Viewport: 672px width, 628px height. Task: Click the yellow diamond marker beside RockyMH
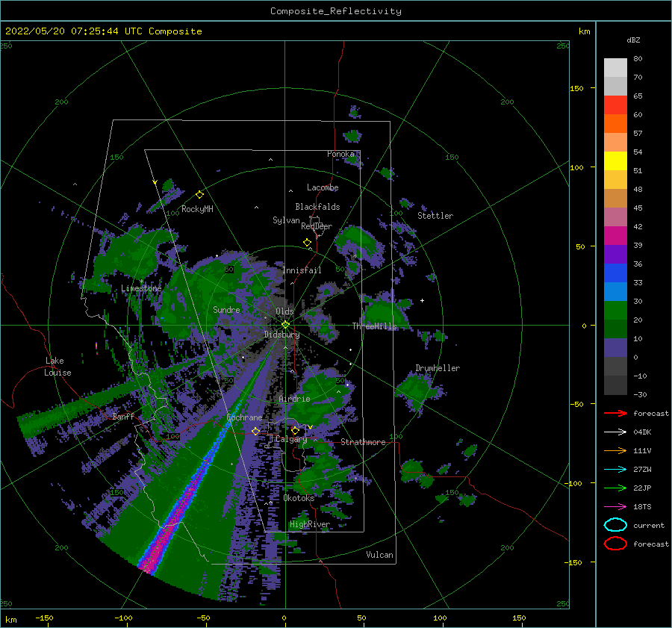199,195
